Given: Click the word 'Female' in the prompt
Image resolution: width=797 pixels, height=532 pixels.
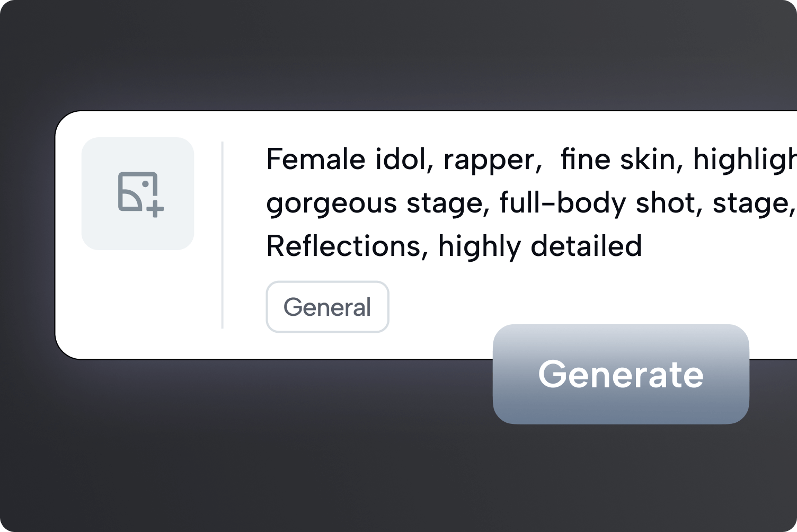Looking at the screenshot, I should coord(315,159).
